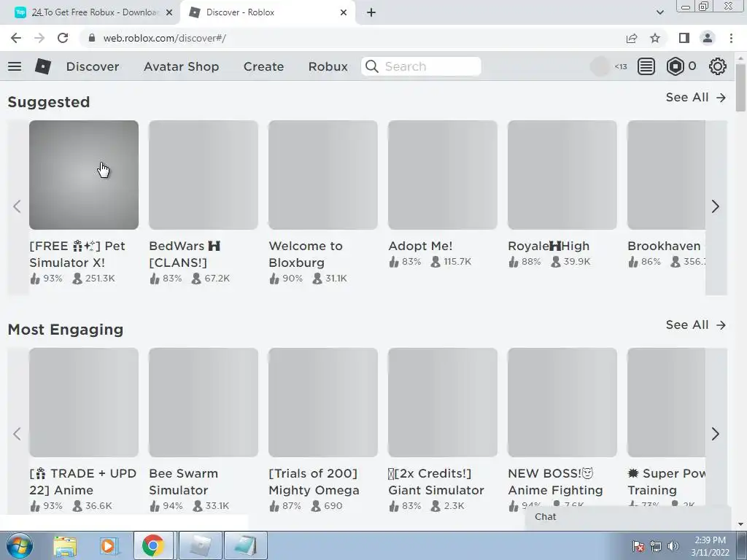Click the share page icon in the address bar
Screen dimensions: 747x560
(632, 38)
